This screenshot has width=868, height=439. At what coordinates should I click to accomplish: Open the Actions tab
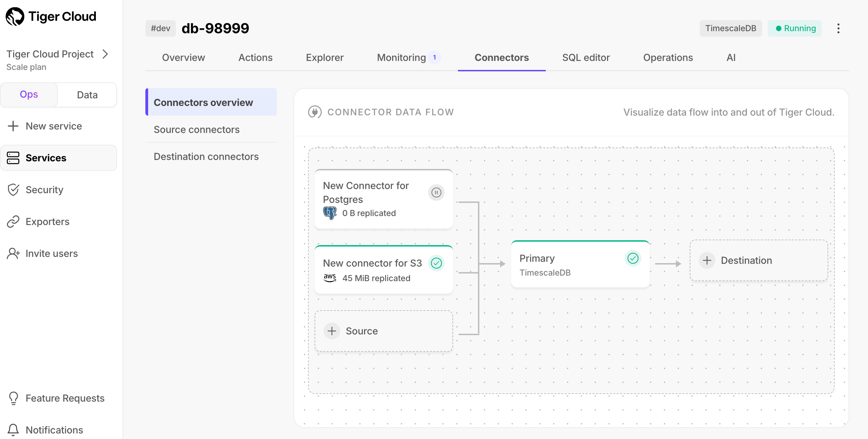pyautogui.click(x=255, y=57)
